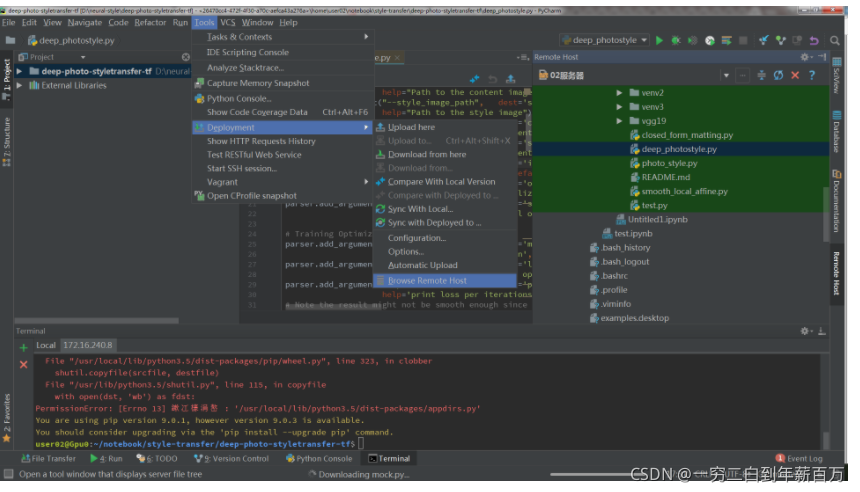The width and height of the screenshot is (860, 492).
Task: Select photo_style.py in remote host
Action: (664, 163)
